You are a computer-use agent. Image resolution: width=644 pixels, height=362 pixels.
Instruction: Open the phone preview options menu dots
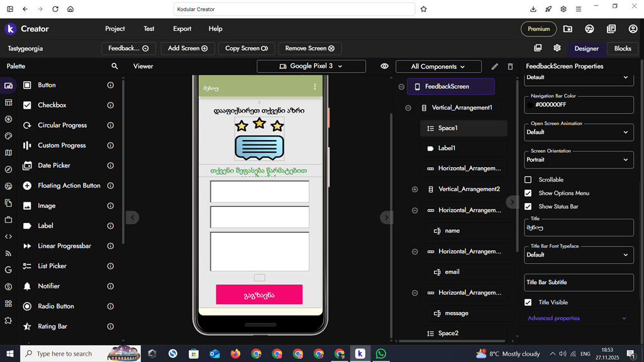pyautogui.click(x=315, y=87)
